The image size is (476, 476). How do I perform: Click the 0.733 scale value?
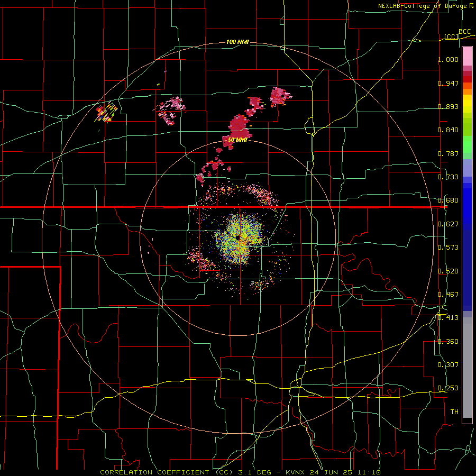coord(448,177)
